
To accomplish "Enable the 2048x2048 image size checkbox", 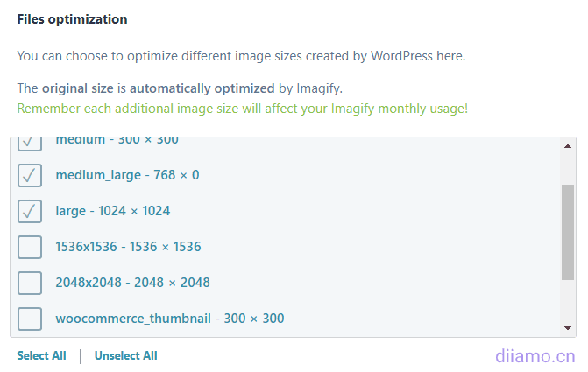I will [x=30, y=283].
